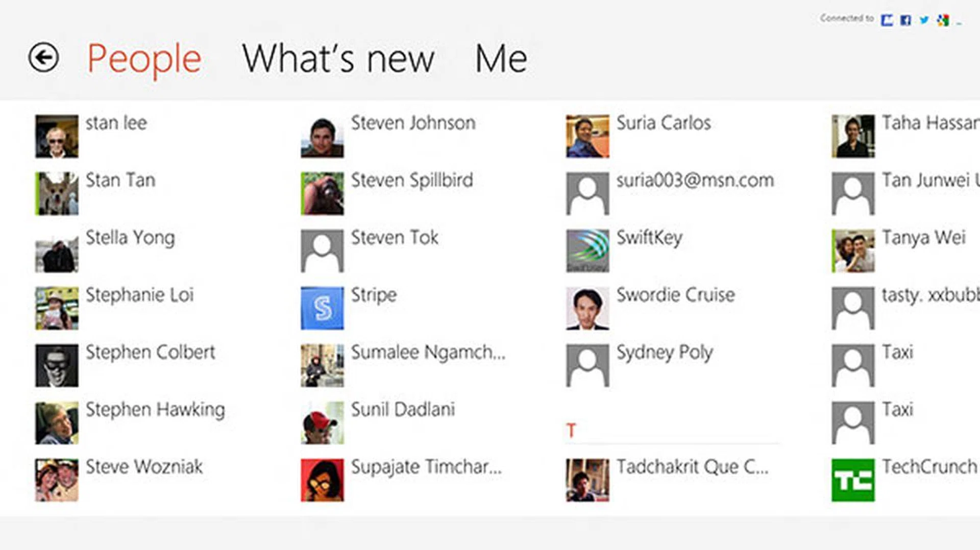Open Stephen Hawking's contact name
Image resolution: width=980 pixels, height=550 pixels.
(155, 410)
